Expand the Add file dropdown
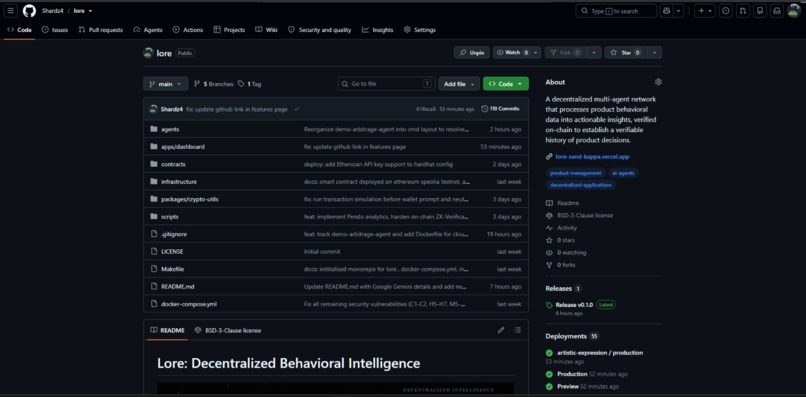806x397 pixels. pos(459,84)
